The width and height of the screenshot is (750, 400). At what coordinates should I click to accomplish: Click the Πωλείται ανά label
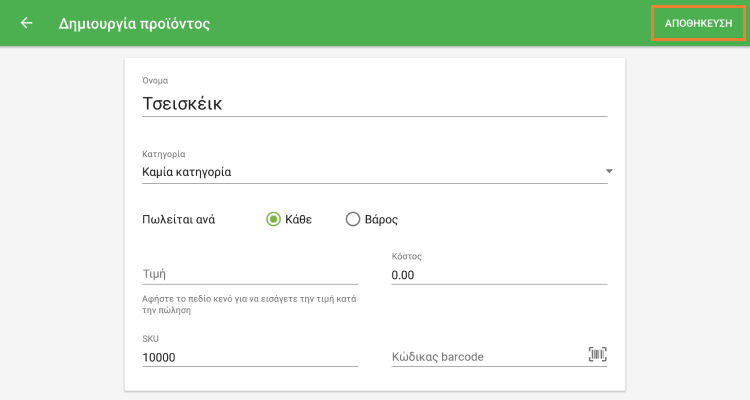click(x=179, y=220)
